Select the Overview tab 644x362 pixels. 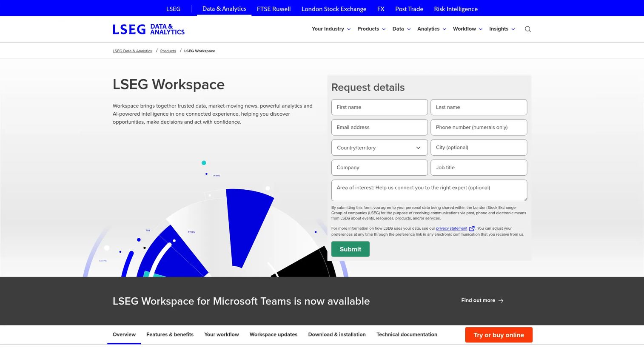click(x=124, y=334)
